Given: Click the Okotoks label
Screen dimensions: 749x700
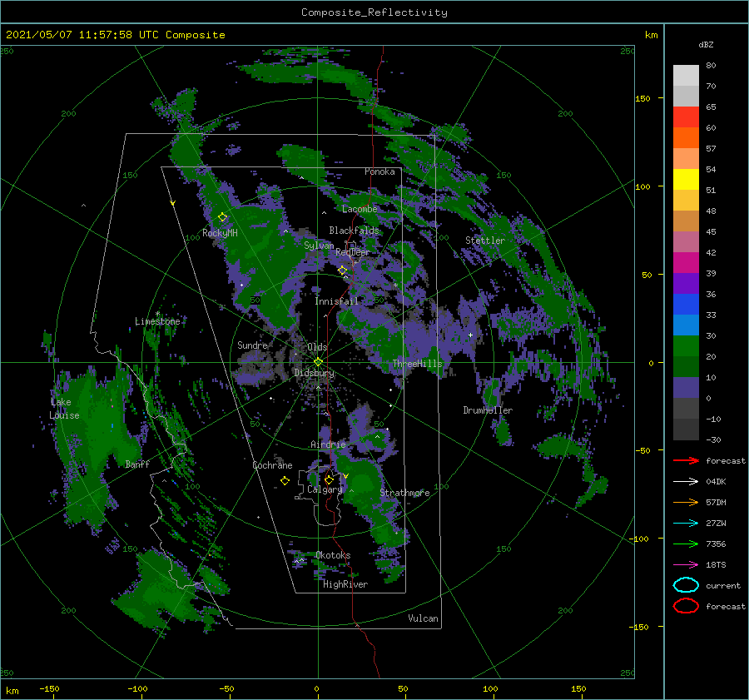Looking at the screenshot, I should tap(333, 555).
